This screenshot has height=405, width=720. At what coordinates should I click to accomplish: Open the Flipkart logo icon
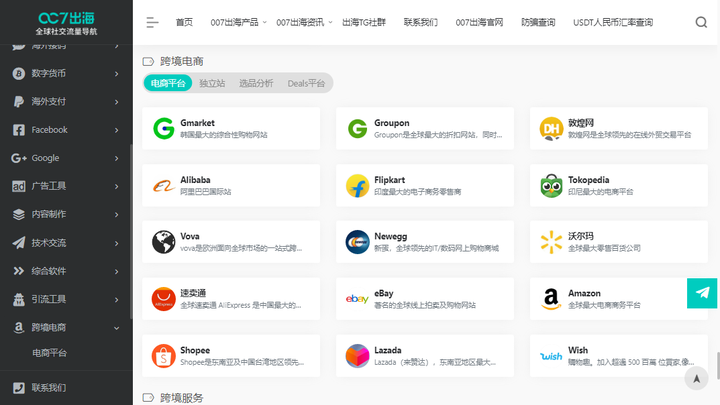tap(357, 186)
